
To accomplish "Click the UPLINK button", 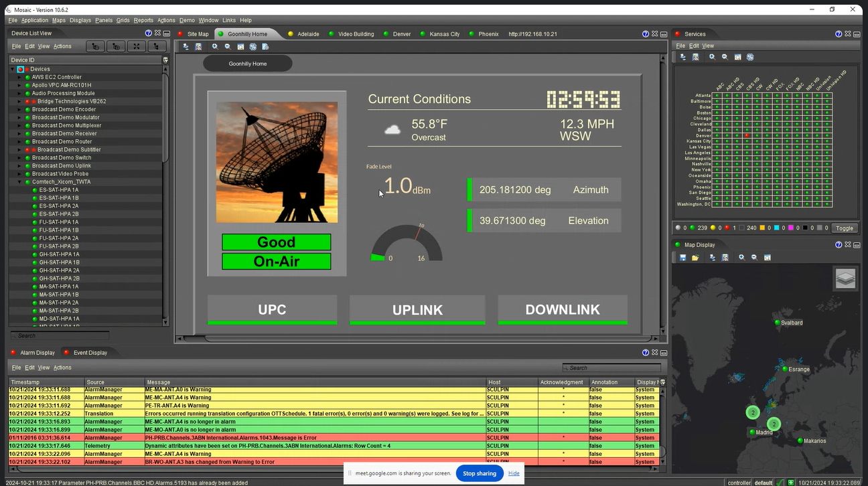I will (417, 310).
